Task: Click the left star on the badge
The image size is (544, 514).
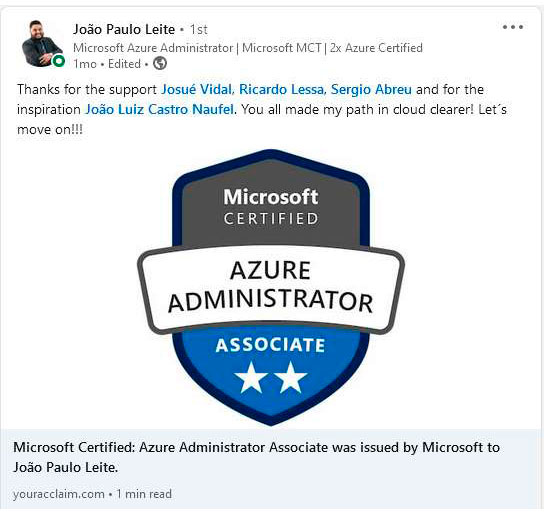Action: [x=251, y=378]
